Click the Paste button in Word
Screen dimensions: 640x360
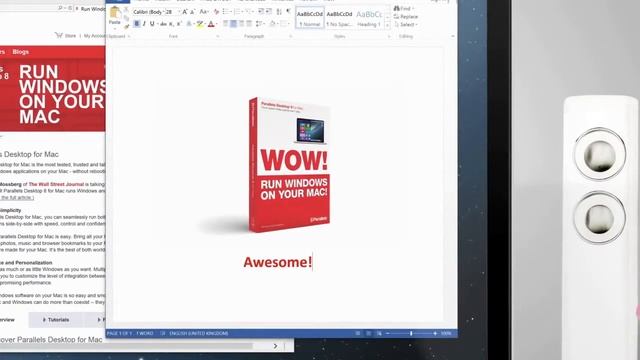[x=115, y=17]
